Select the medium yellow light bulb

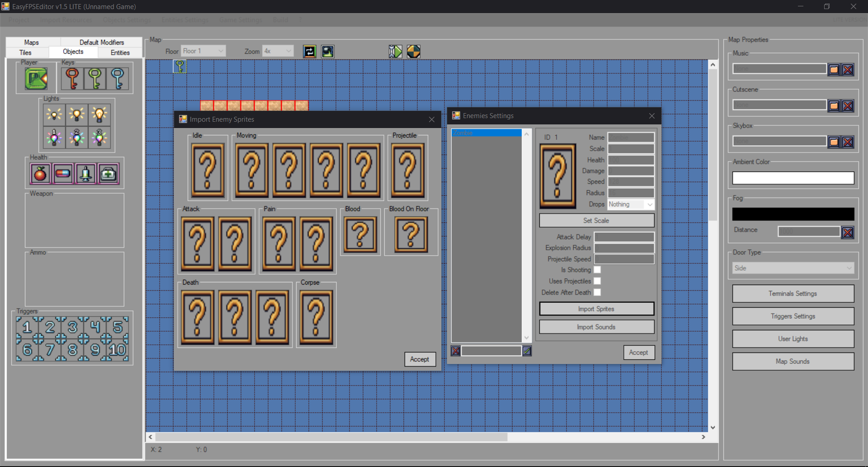[77, 115]
